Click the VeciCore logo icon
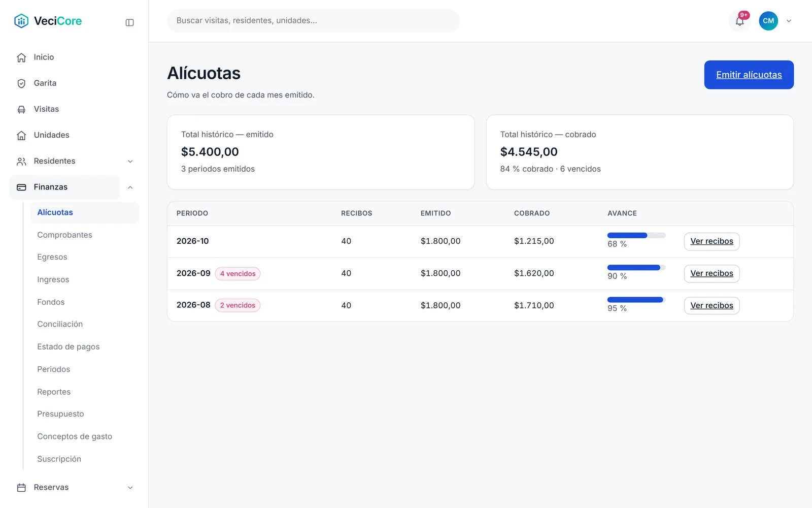 click(x=21, y=21)
